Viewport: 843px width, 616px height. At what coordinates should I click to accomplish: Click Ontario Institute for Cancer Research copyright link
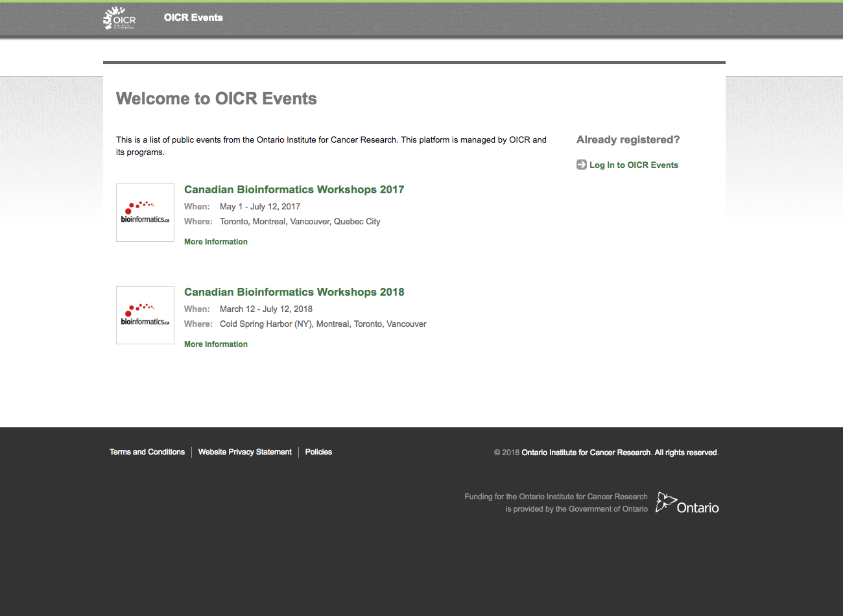pyautogui.click(x=586, y=453)
